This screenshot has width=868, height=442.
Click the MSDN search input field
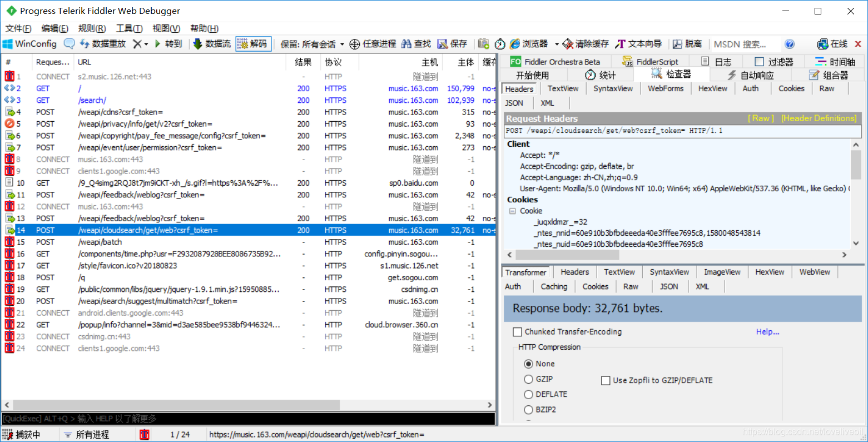[x=745, y=44]
